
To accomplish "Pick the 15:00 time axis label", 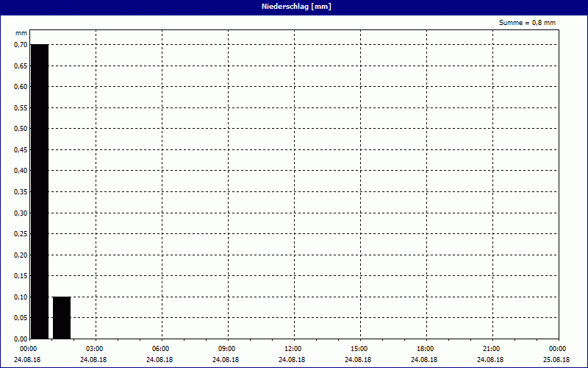I will 359,349.
